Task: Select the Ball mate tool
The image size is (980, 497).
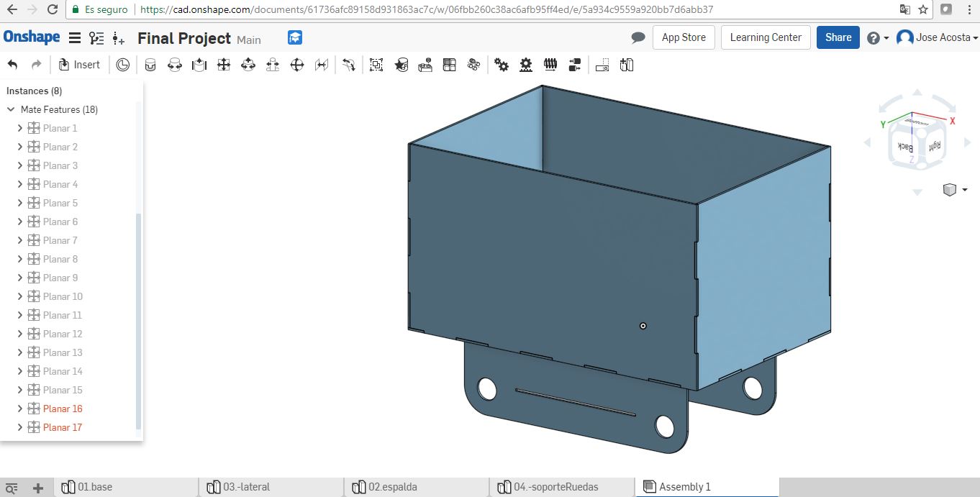Action: pos(296,65)
